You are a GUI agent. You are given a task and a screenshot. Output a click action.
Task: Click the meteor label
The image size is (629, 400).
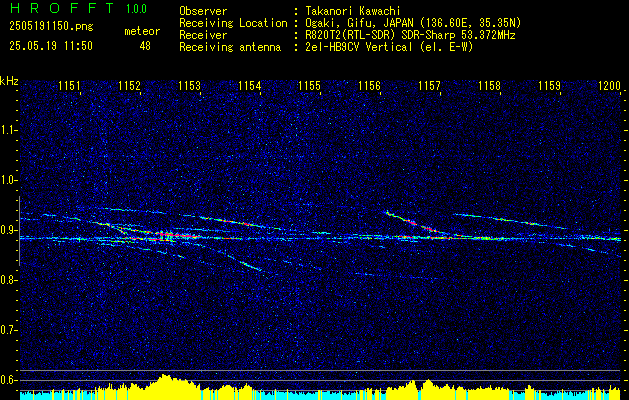(142, 31)
